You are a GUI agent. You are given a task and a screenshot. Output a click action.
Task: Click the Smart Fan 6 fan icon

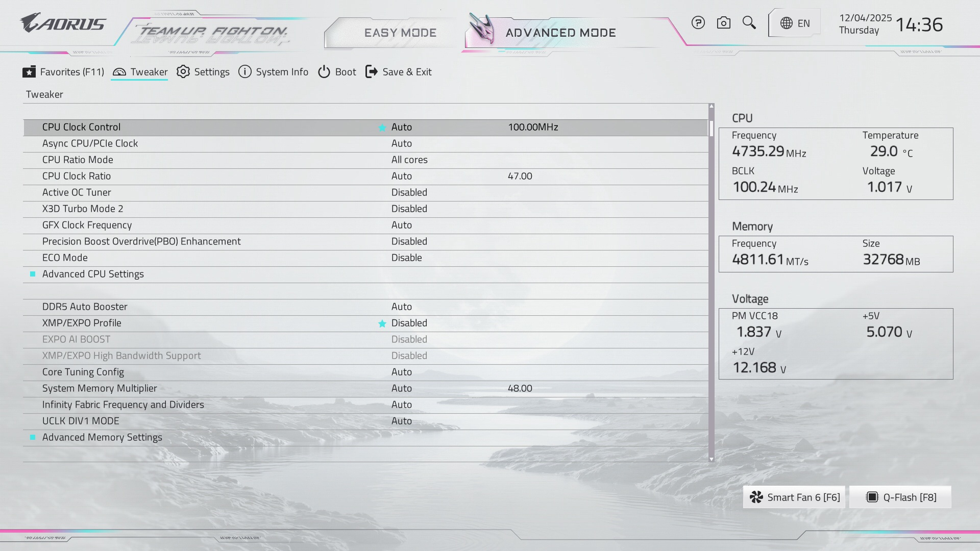tap(756, 497)
